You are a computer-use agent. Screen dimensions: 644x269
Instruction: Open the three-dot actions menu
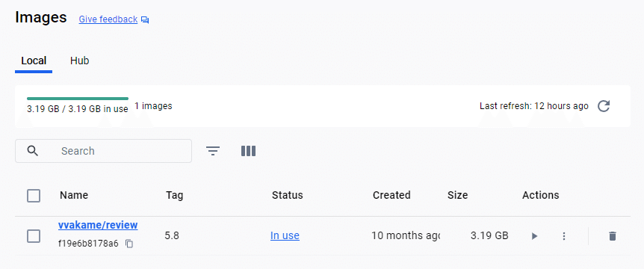[x=564, y=236]
